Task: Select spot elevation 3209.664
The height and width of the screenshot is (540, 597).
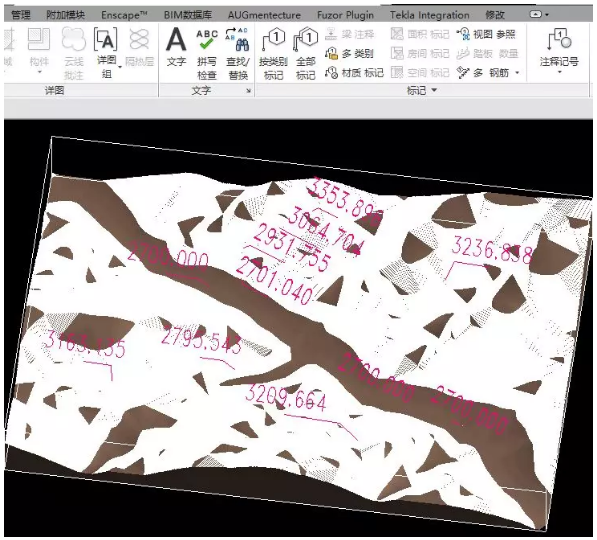Action: [x=286, y=398]
